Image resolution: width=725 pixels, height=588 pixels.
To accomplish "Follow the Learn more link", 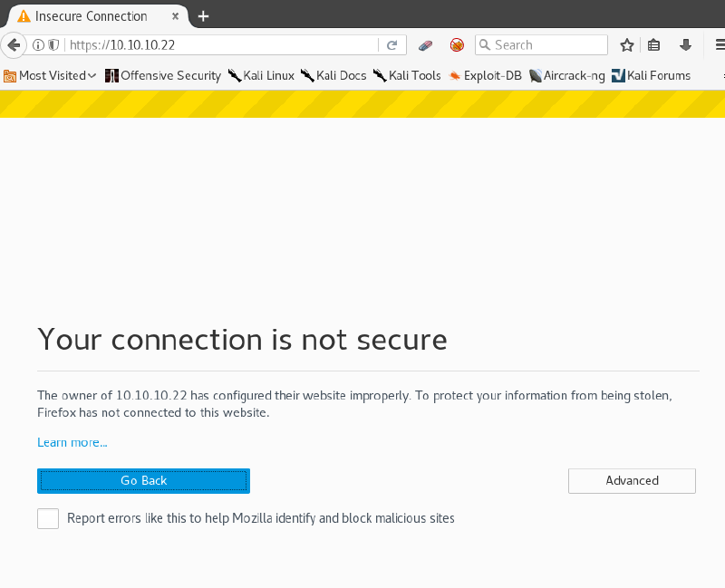I will point(72,442).
